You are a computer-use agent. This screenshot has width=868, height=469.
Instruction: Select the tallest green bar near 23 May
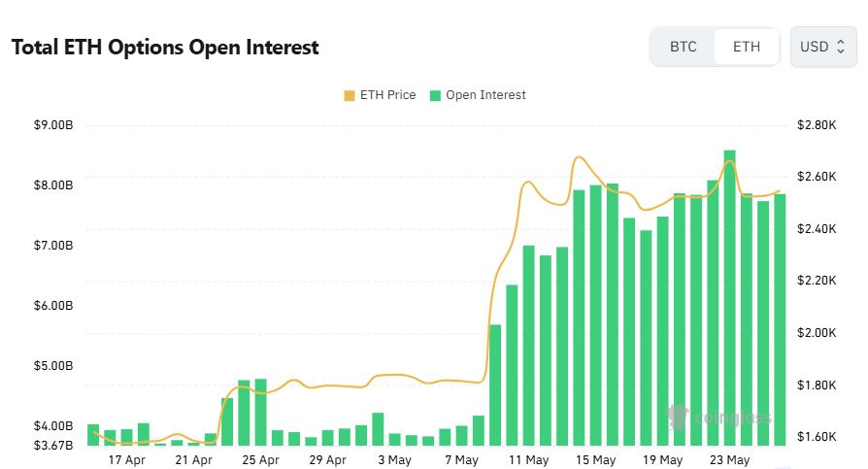tap(729, 297)
